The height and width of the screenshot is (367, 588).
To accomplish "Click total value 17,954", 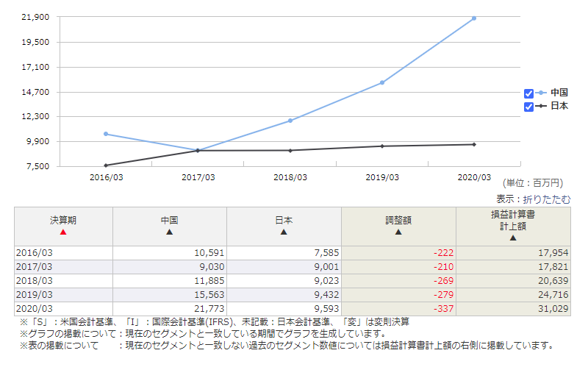I will pyautogui.click(x=553, y=253).
